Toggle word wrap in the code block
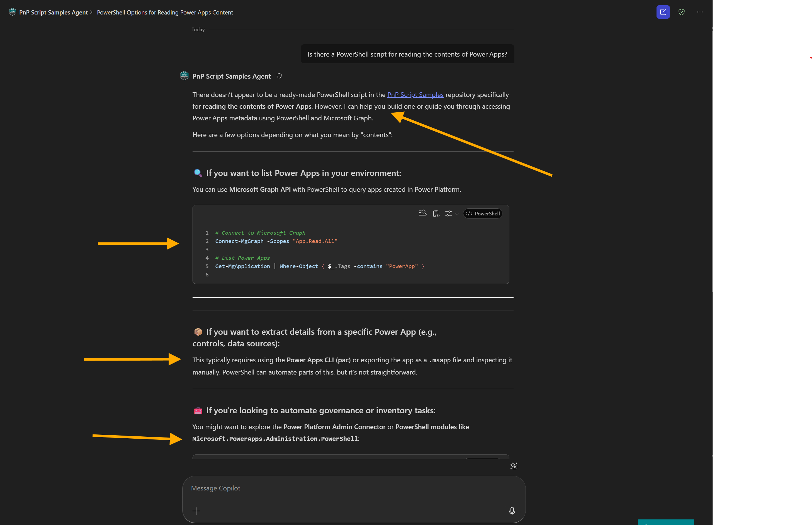The image size is (812, 525). (422, 213)
